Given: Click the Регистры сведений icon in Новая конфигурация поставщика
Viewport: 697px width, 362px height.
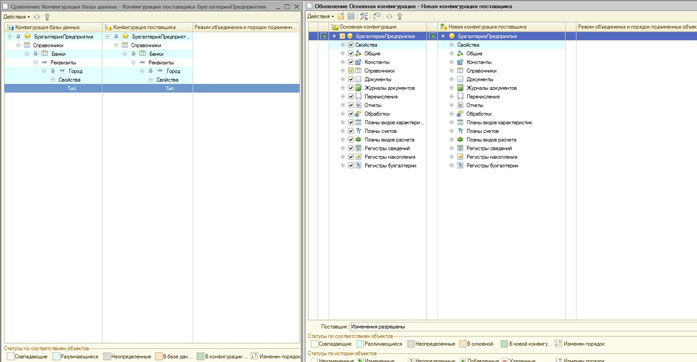Looking at the screenshot, I should (460, 148).
